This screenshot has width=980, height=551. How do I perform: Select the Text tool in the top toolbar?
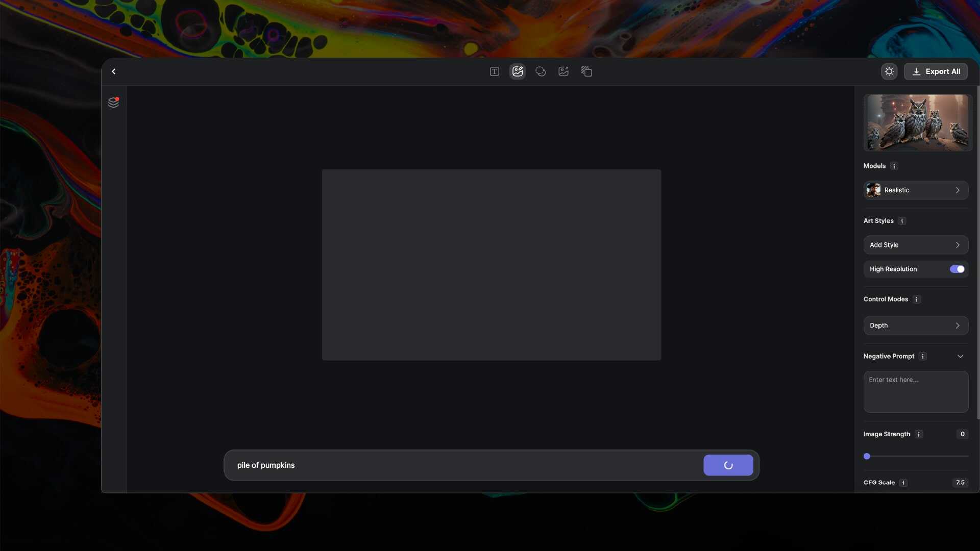coord(494,71)
